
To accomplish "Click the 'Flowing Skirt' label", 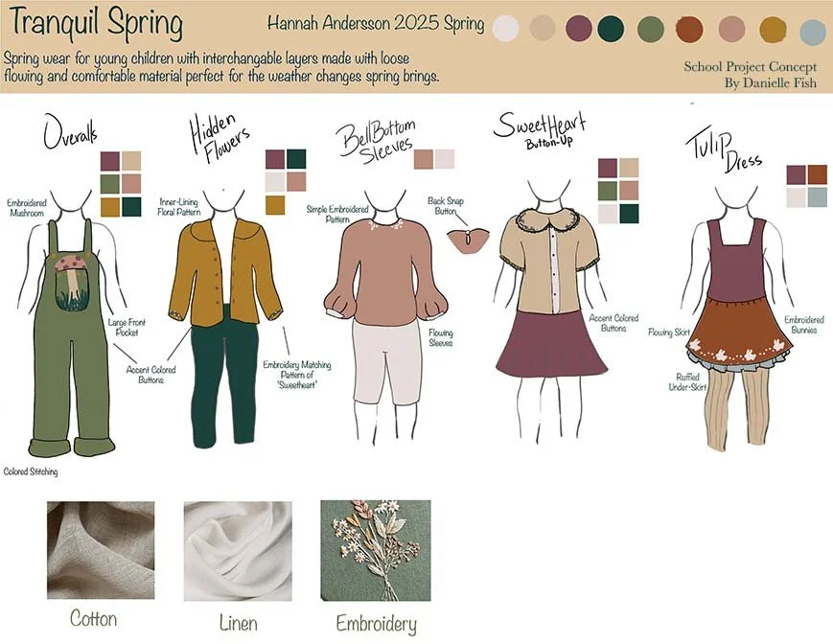I will (669, 333).
